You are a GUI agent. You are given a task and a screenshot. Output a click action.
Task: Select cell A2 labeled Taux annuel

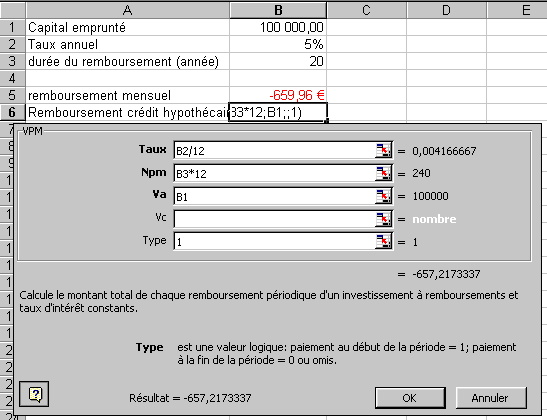point(127,44)
